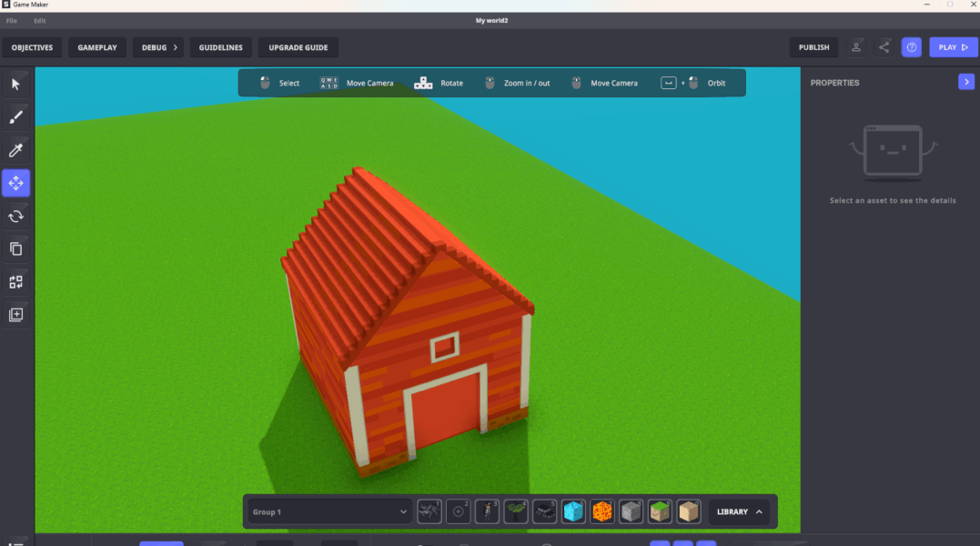
Task: Open the Objectives tab
Action: tap(32, 47)
